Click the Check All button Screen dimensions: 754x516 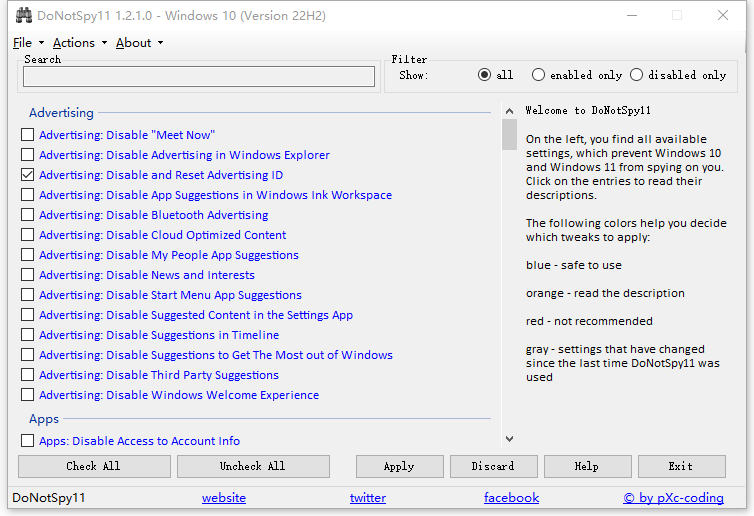pyautogui.click(x=94, y=466)
